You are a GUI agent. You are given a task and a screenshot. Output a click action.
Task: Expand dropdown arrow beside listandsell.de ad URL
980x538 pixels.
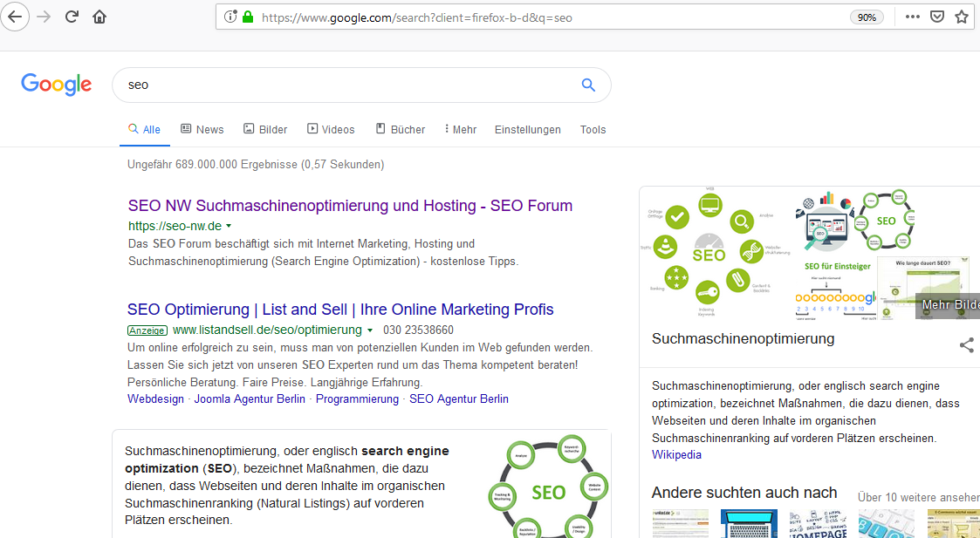[x=370, y=330]
